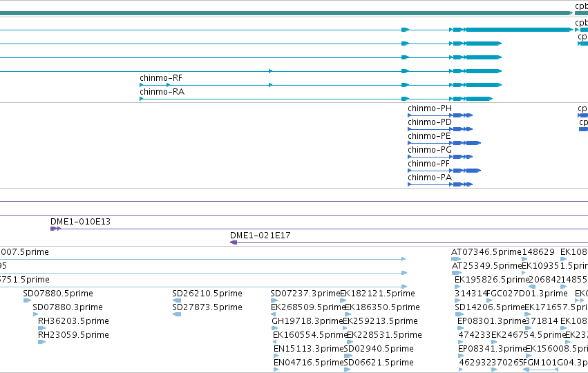Open the EK195826.5prime EST label

click(x=492, y=280)
